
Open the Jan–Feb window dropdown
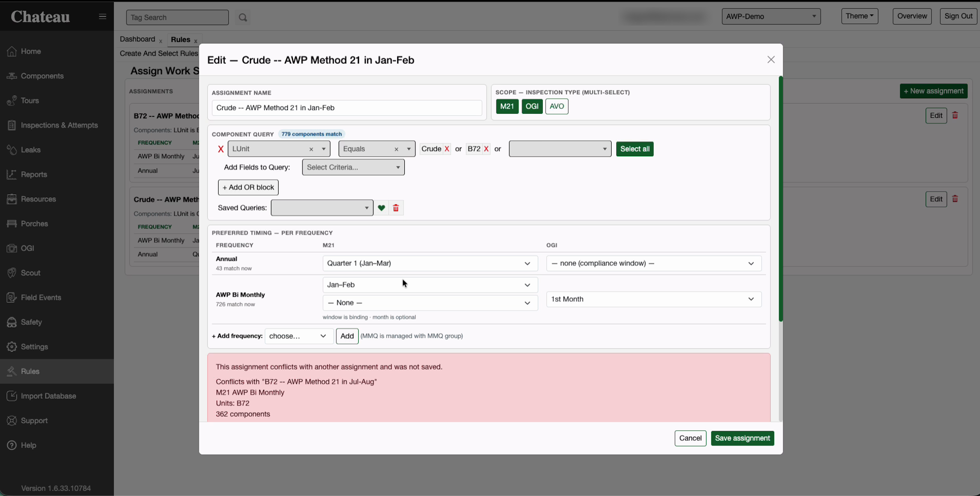tap(430, 285)
